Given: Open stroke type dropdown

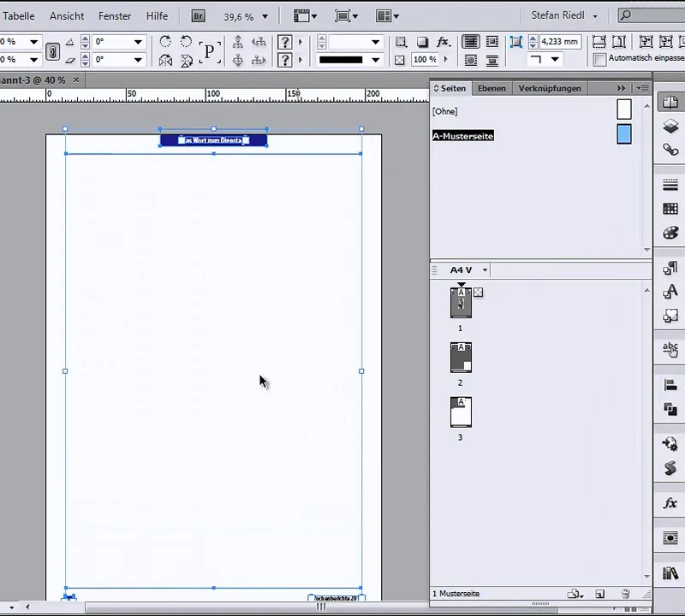Looking at the screenshot, I should tap(375, 60).
